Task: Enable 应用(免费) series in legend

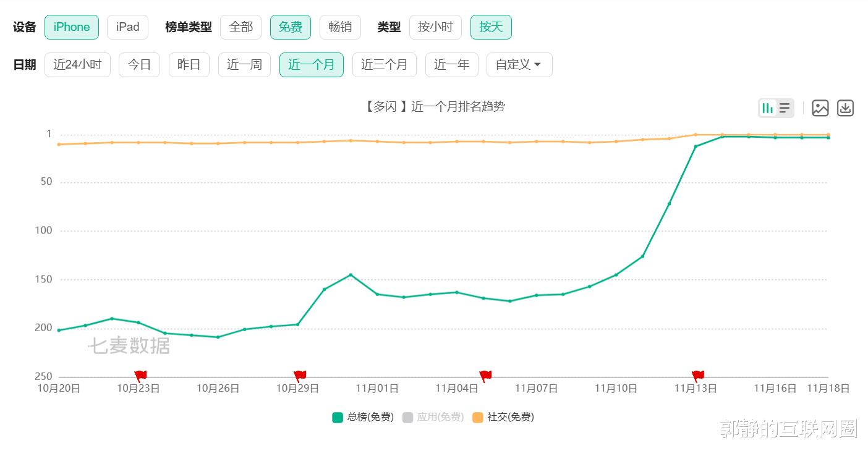Action: click(x=433, y=417)
